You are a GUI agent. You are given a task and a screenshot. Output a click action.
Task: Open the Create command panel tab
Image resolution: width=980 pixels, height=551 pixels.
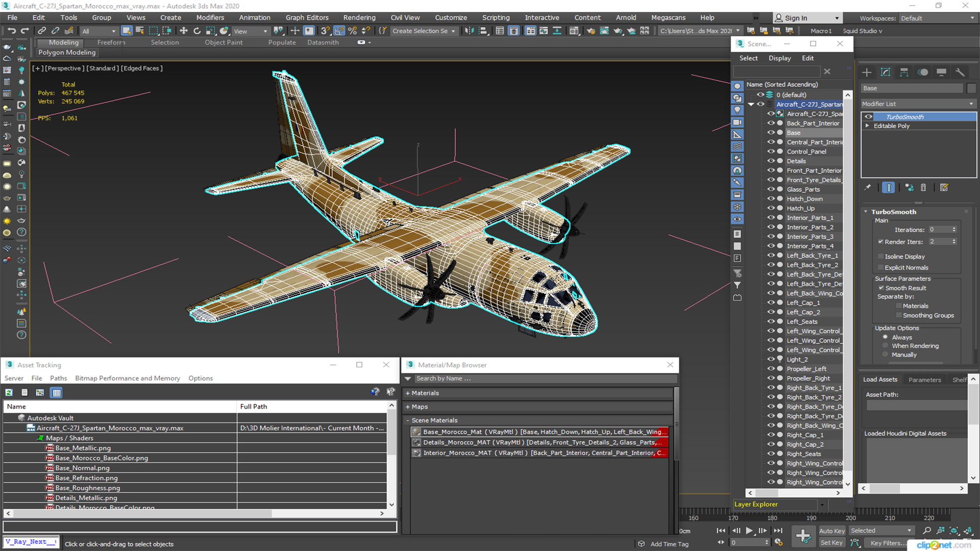pyautogui.click(x=867, y=72)
